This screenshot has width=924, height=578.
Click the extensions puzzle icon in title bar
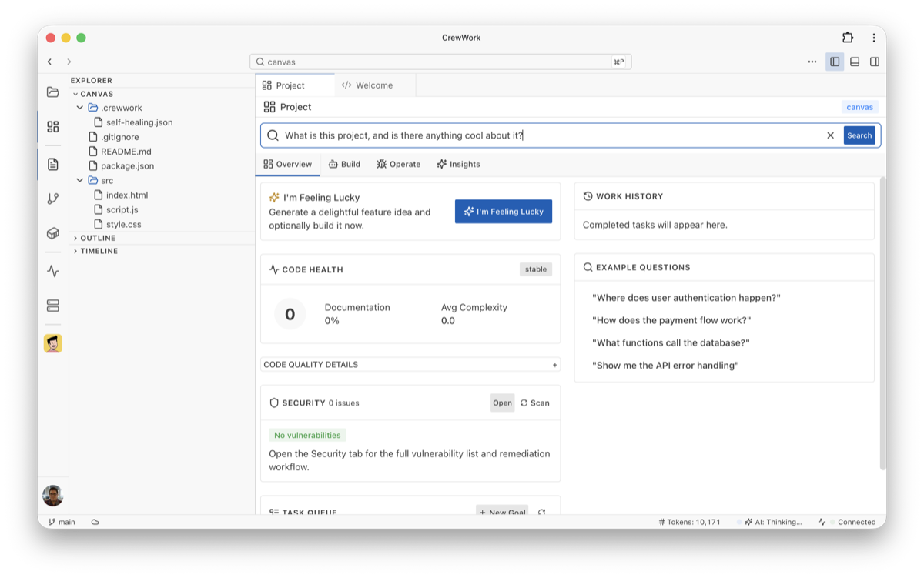coord(848,38)
